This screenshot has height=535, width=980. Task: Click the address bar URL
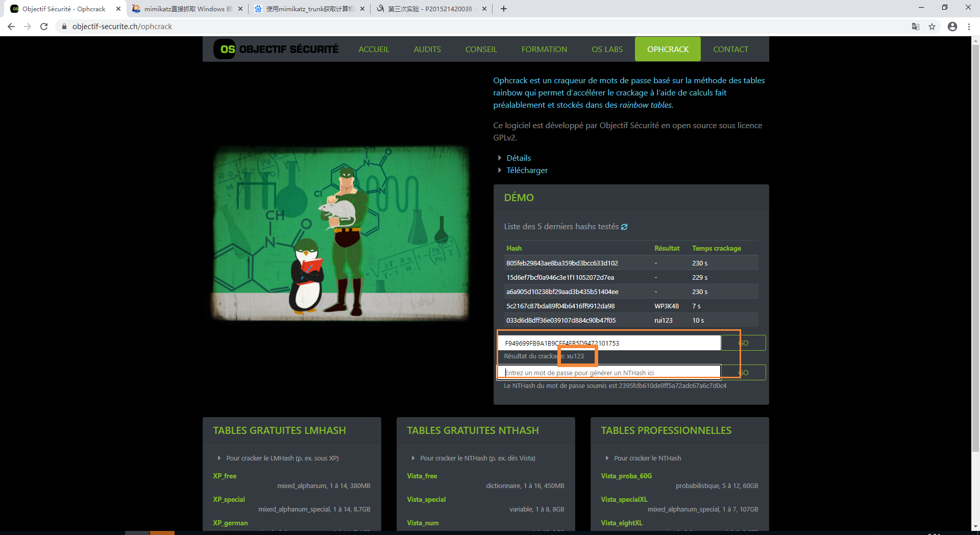tap(122, 27)
